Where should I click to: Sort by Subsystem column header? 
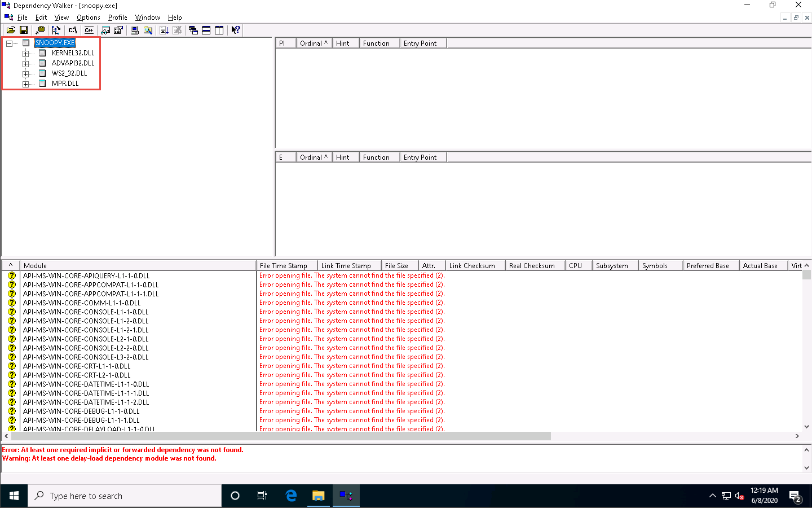pos(615,266)
